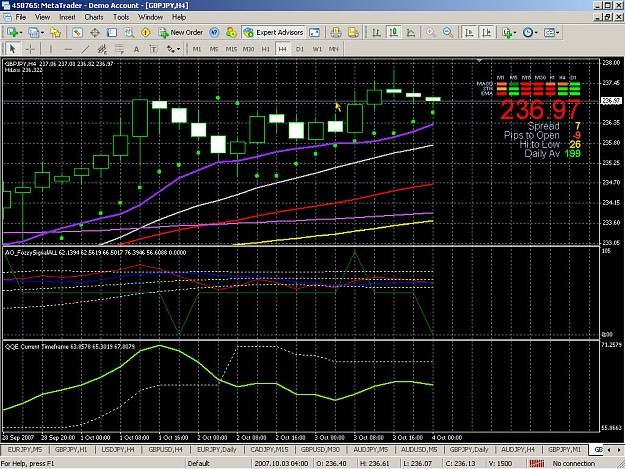The height and width of the screenshot is (469, 625).
Task: Open the Market Watch window
Action: (77, 33)
